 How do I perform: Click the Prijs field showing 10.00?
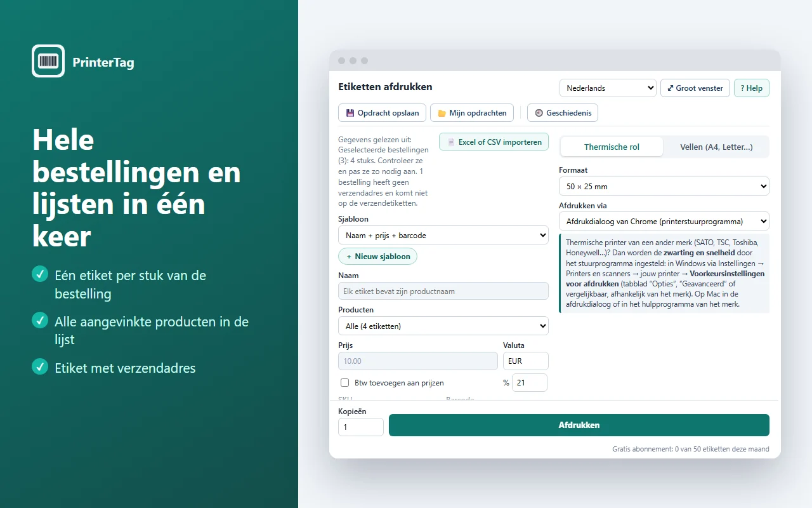[x=418, y=361]
